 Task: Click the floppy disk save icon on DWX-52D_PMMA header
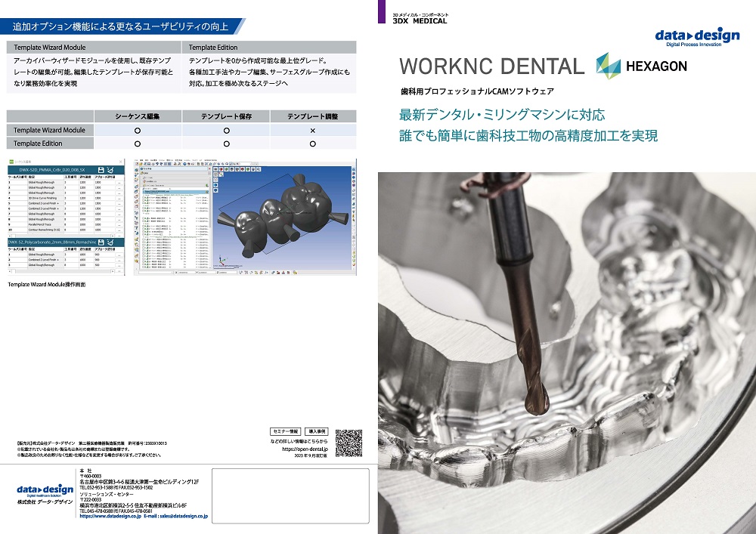(101, 169)
